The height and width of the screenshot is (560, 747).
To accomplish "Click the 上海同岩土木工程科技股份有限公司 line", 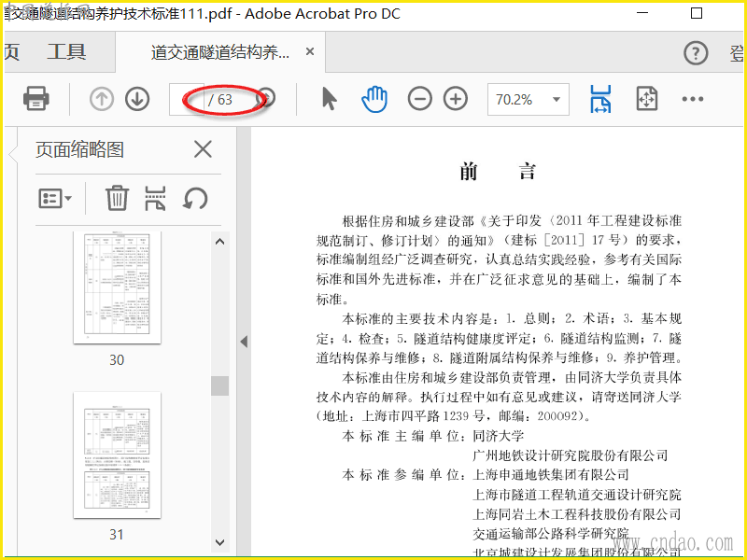I will [x=576, y=514].
